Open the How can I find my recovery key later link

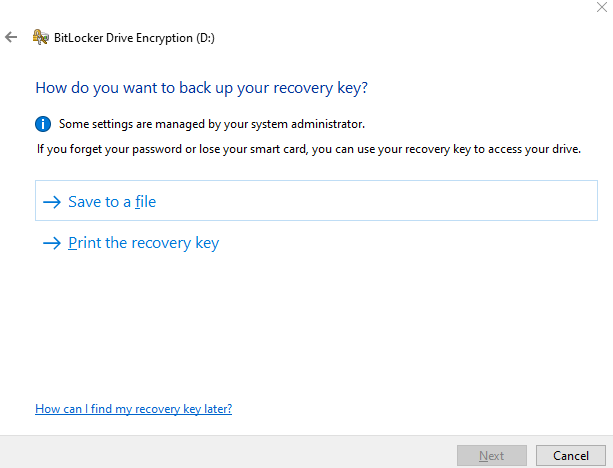coord(133,409)
